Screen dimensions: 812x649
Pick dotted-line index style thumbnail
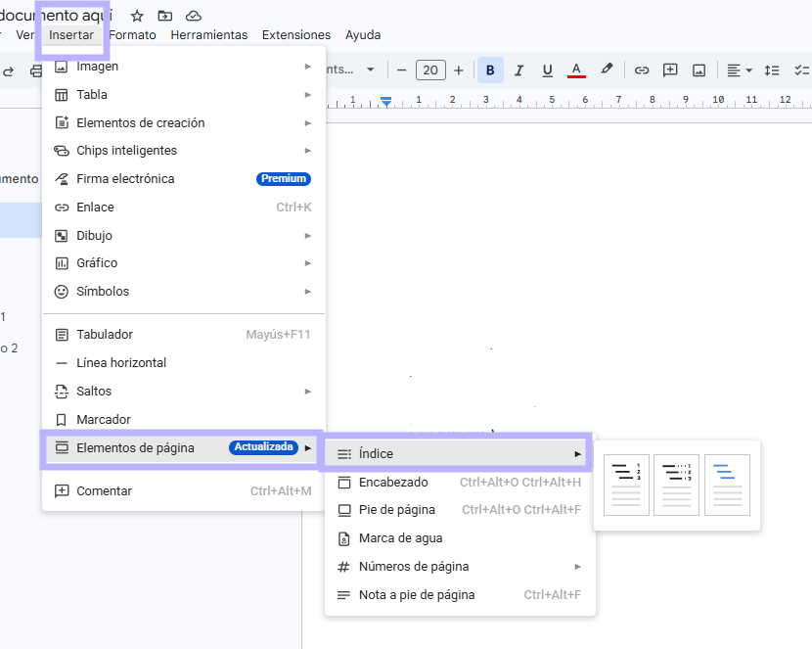[x=676, y=485]
